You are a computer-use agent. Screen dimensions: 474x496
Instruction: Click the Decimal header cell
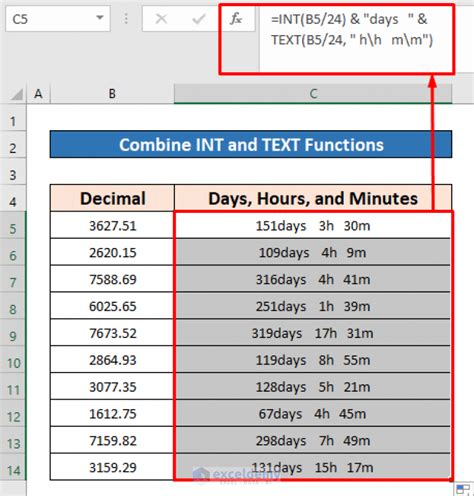pyautogui.click(x=112, y=198)
